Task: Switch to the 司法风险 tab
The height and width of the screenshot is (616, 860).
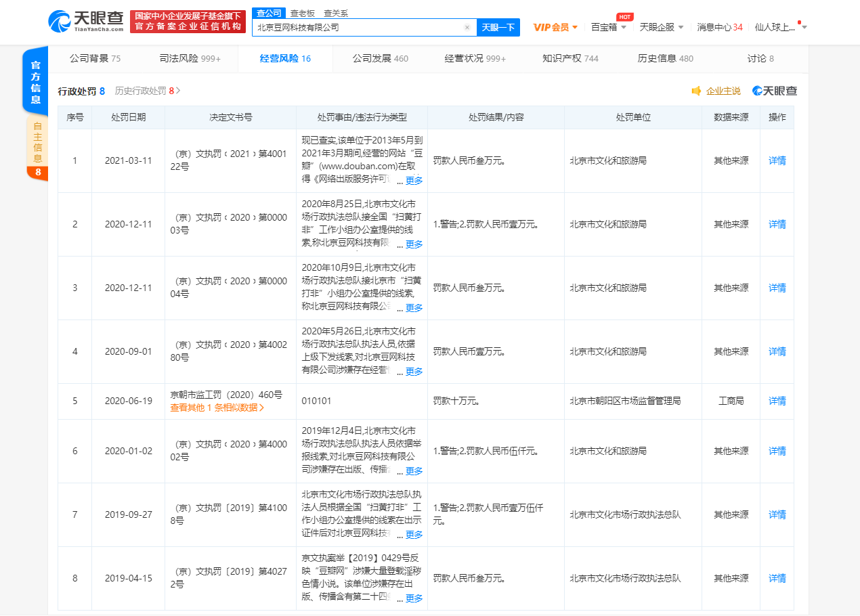Action: [x=190, y=59]
